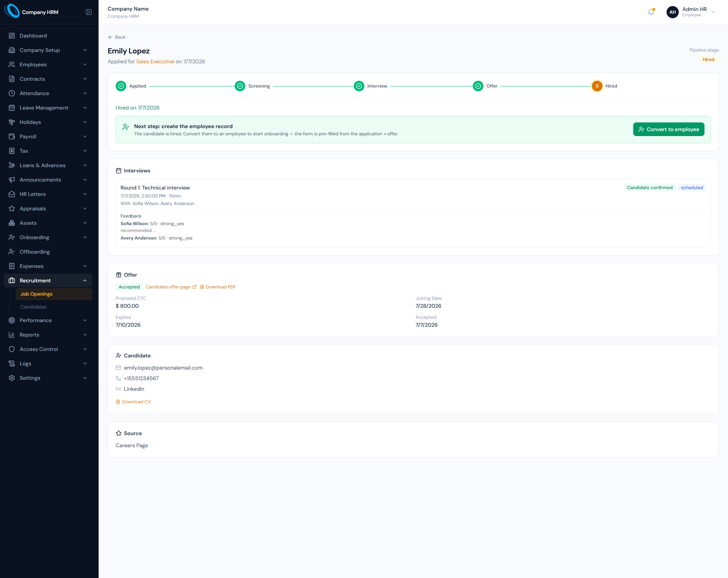Image resolution: width=728 pixels, height=578 pixels.
Task: Click the Onboarding user-plus icon
Action: (12, 237)
